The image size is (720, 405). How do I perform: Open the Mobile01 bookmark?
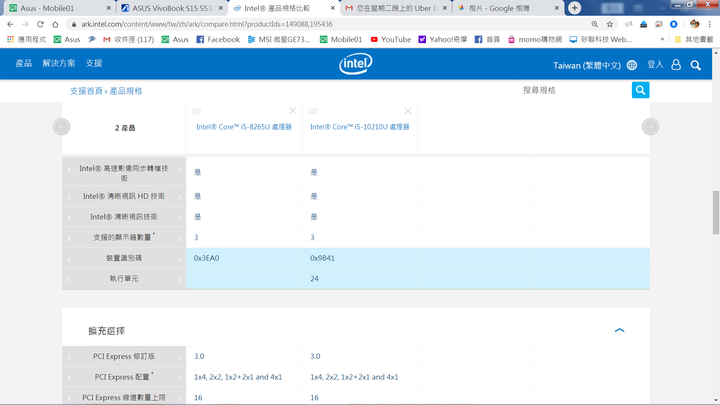(341, 39)
